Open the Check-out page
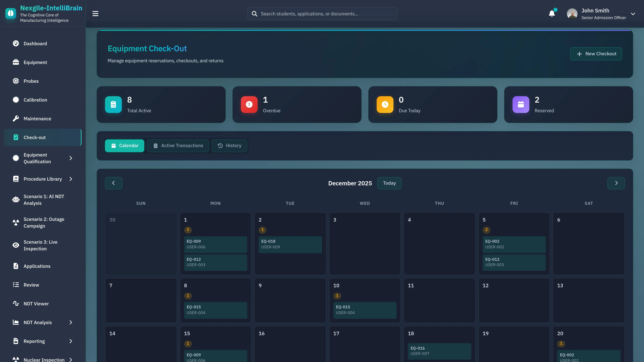Screen dimensions: 644x362 click(x=35, y=137)
